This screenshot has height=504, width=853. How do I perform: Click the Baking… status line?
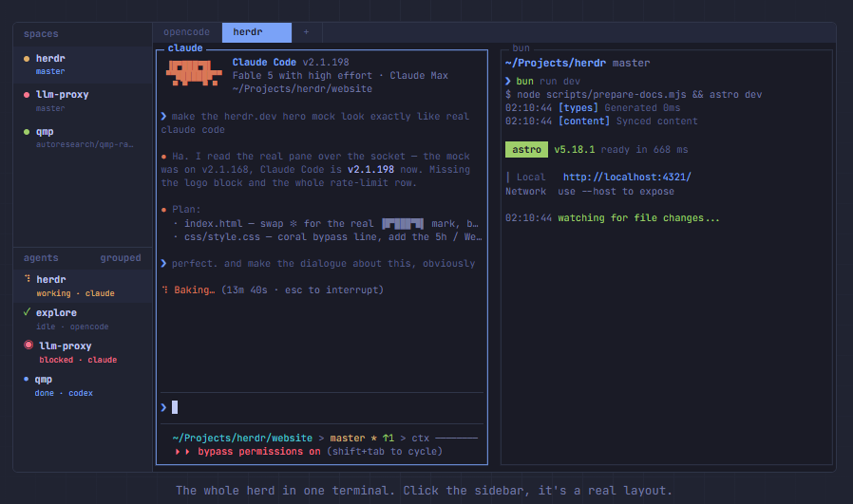click(x=273, y=289)
